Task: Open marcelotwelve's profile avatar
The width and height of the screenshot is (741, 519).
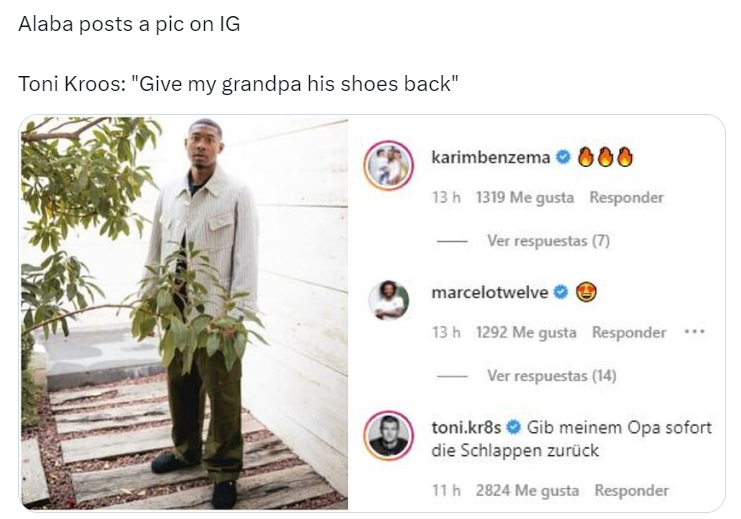Action: coord(388,300)
